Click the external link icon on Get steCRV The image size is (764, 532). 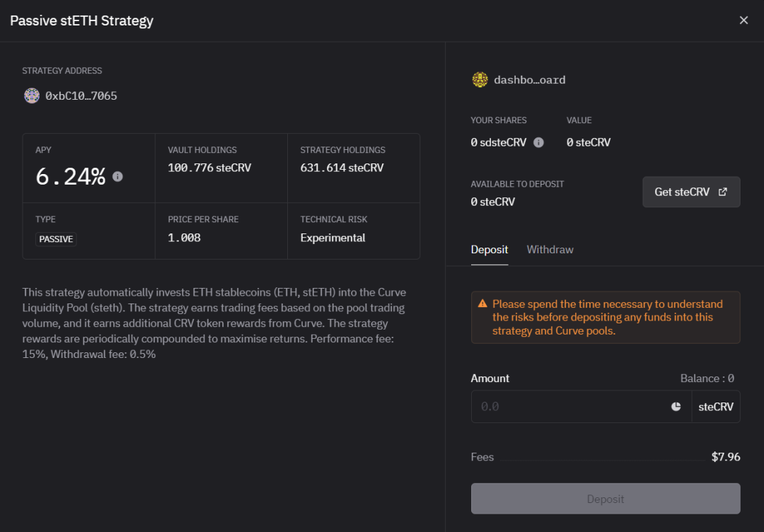click(722, 192)
